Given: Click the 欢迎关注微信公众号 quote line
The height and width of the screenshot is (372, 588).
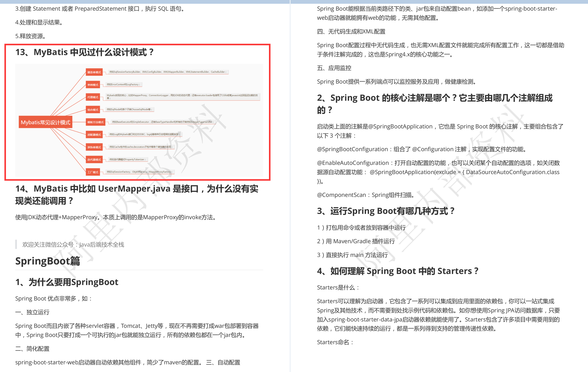Looking at the screenshot, I should point(73,244).
